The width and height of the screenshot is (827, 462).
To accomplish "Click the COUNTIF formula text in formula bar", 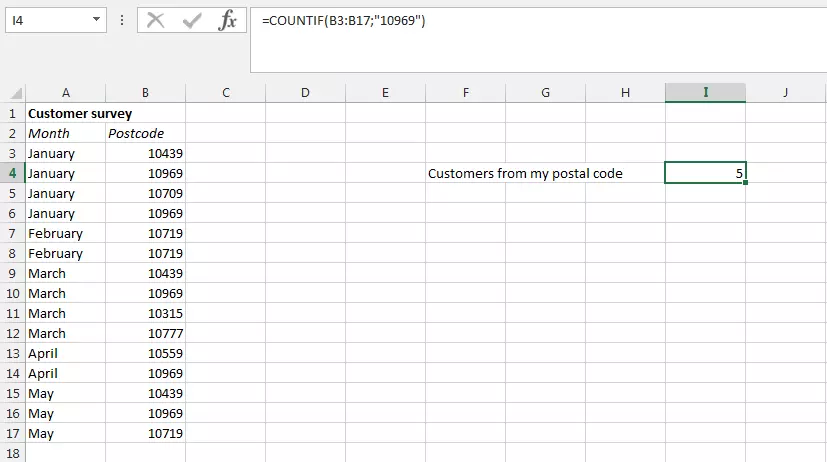I will [x=342, y=20].
